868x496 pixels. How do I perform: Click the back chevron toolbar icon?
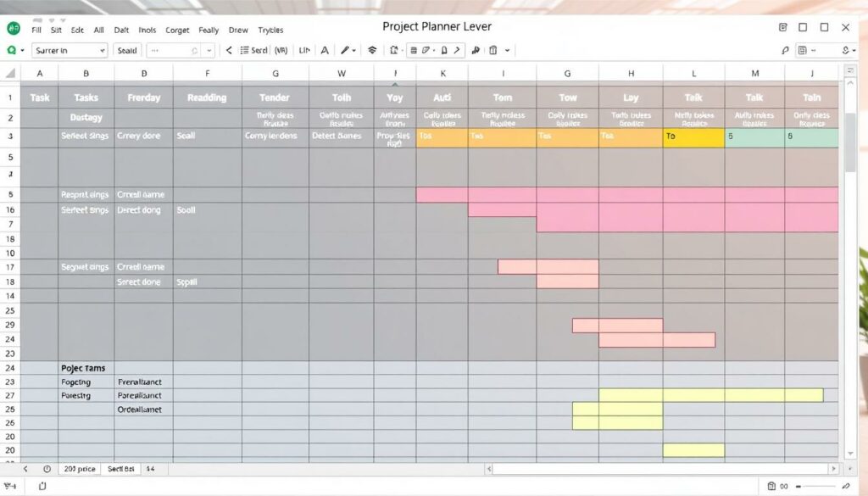229,50
